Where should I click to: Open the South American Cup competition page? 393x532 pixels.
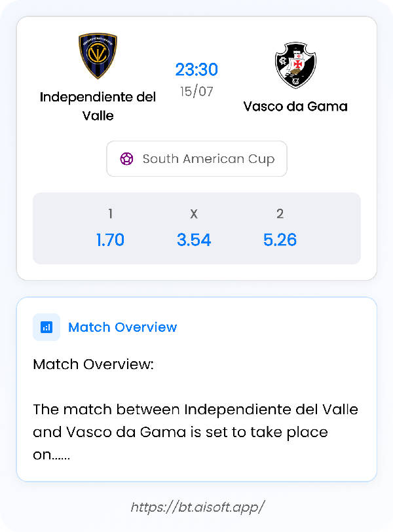[x=196, y=158]
